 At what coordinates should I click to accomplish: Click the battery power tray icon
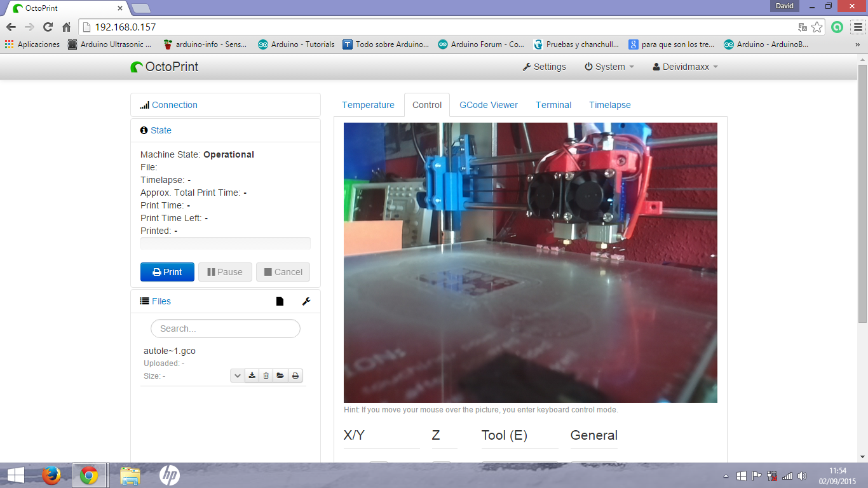tap(772, 475)
